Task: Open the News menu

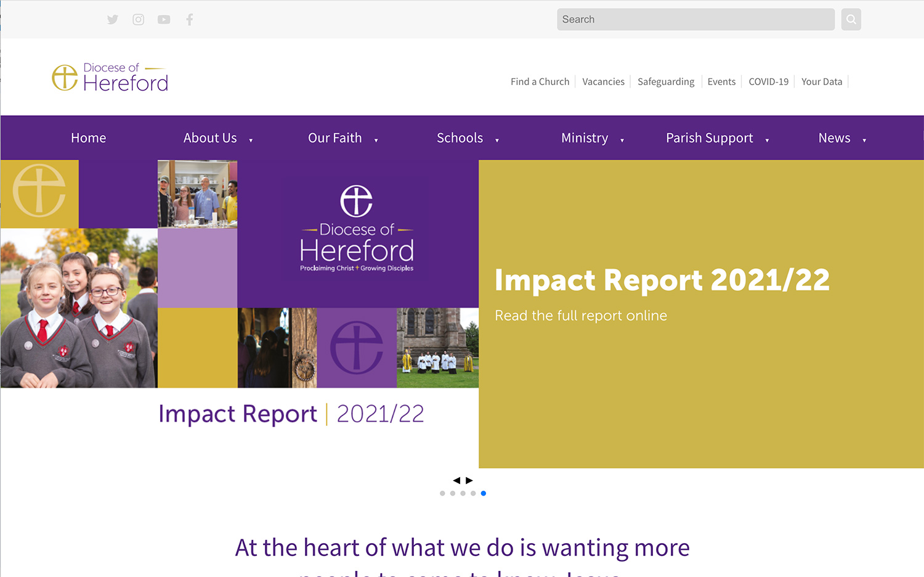Action: [835, 138]
